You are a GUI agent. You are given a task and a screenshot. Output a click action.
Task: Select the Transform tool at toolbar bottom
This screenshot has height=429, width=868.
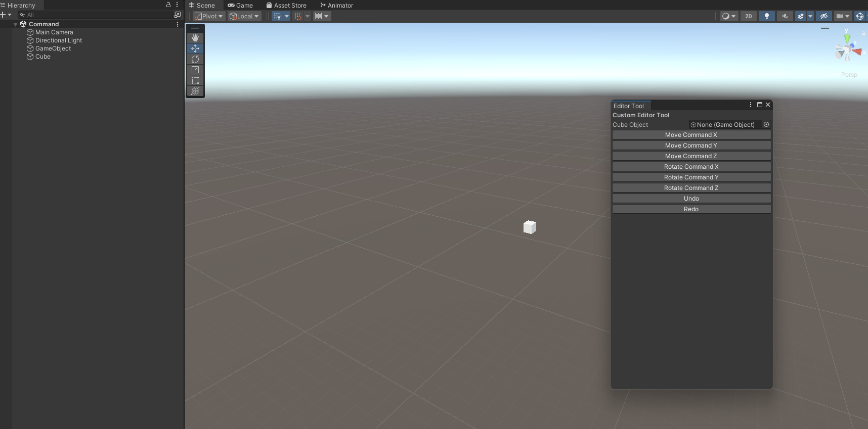pos(195,91)
